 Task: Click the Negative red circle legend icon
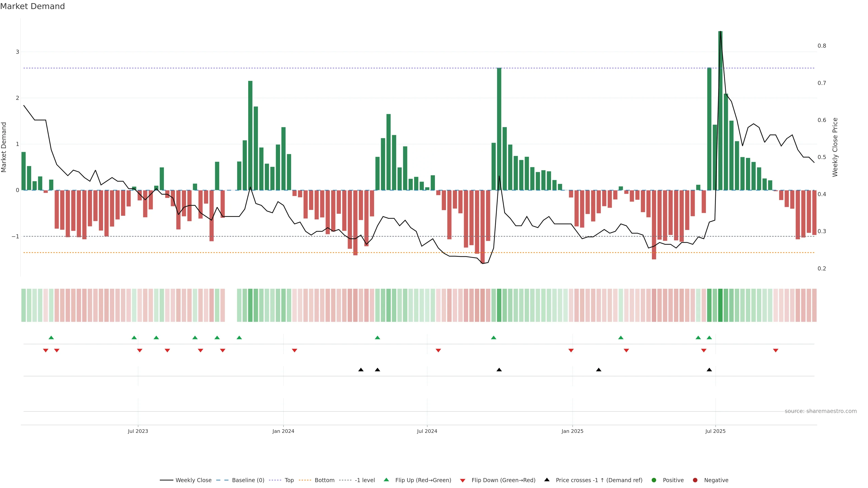[695, 480]
